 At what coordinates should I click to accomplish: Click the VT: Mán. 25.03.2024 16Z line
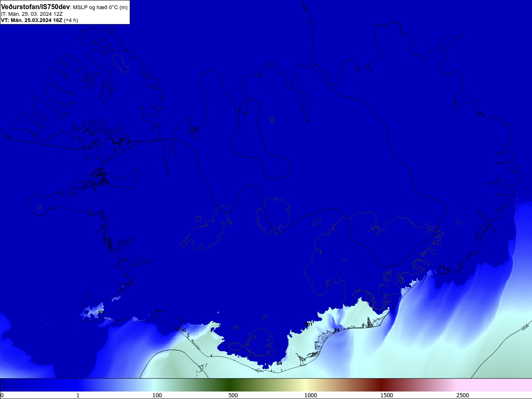(x=32, y=20)
